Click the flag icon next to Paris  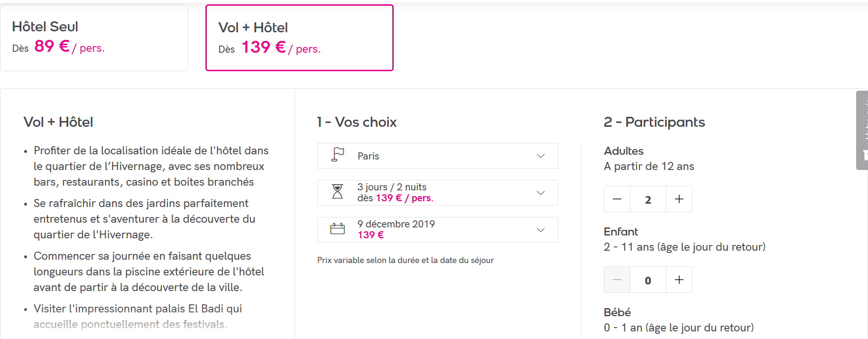(337, 155)
